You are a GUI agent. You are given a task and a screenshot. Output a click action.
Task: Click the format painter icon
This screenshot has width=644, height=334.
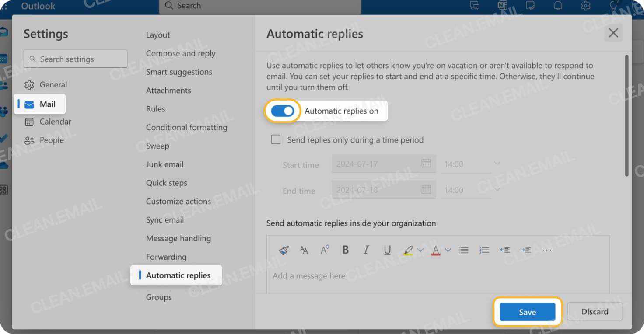(x=283, y=250)
